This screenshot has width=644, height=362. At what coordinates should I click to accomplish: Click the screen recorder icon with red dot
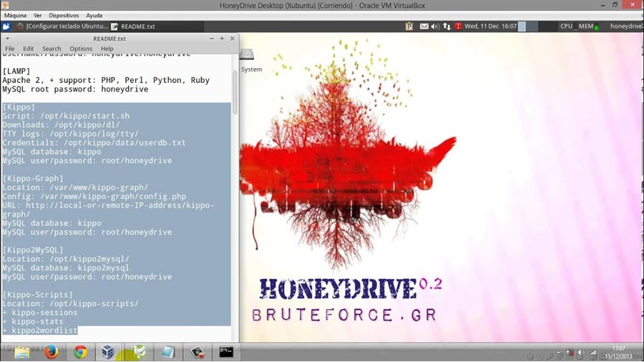pos(197,352)
